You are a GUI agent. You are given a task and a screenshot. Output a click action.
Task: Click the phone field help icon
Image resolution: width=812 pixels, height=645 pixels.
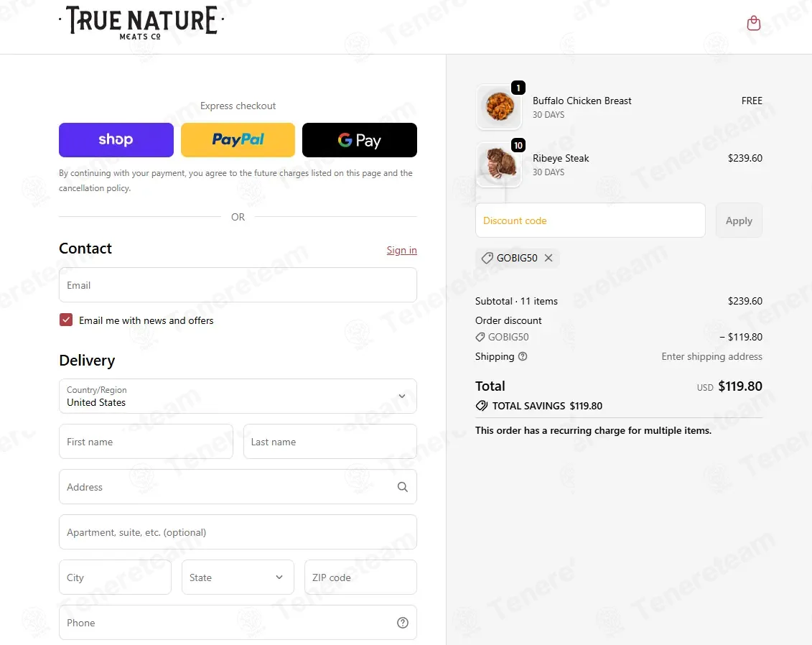(x=402, y=623)
